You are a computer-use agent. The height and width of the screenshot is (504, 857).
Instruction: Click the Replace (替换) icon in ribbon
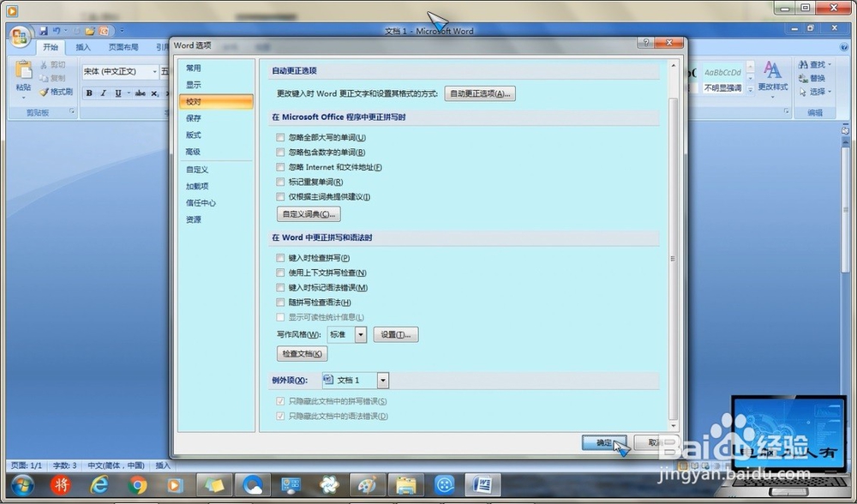pos(803,78)
